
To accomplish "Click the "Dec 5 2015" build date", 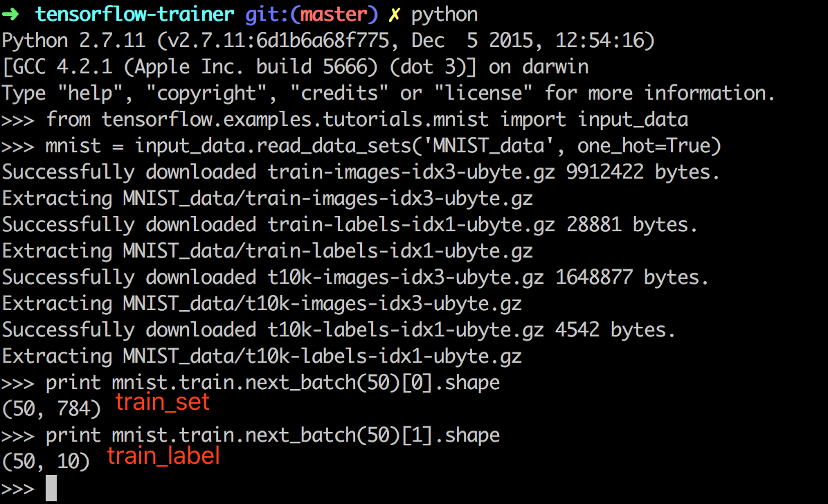I will (476, 41).
